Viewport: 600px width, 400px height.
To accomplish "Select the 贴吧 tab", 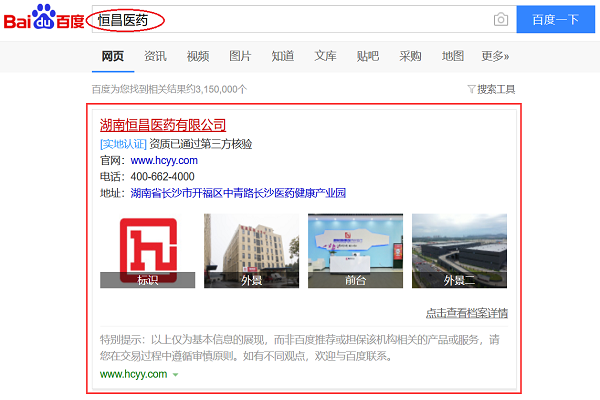I will pos(368,56).
